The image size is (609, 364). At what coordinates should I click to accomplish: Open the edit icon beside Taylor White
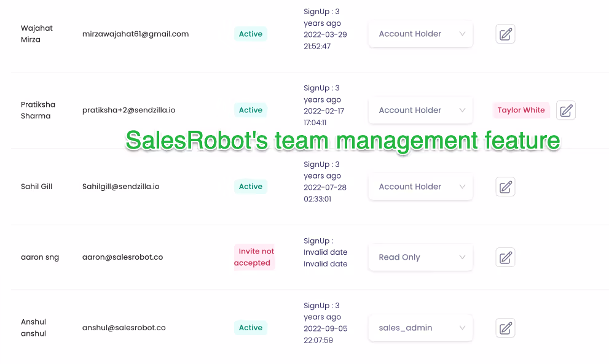(565, 110)
